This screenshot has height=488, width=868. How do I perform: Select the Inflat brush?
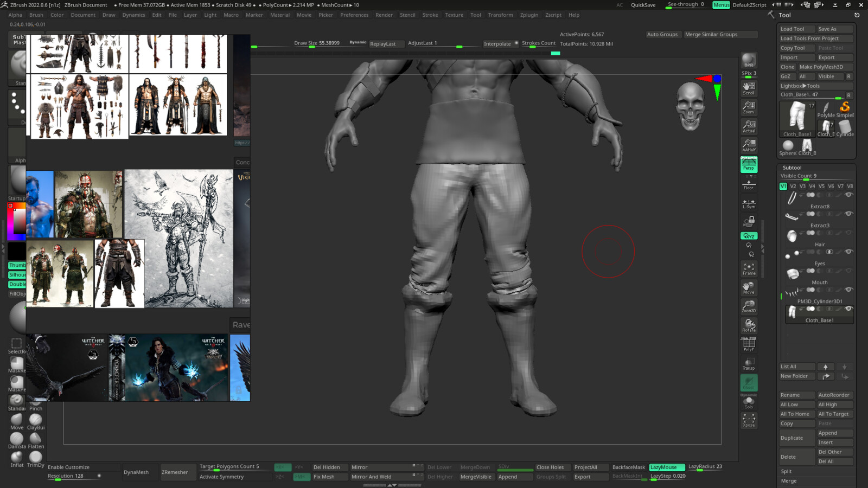(17, 459)
